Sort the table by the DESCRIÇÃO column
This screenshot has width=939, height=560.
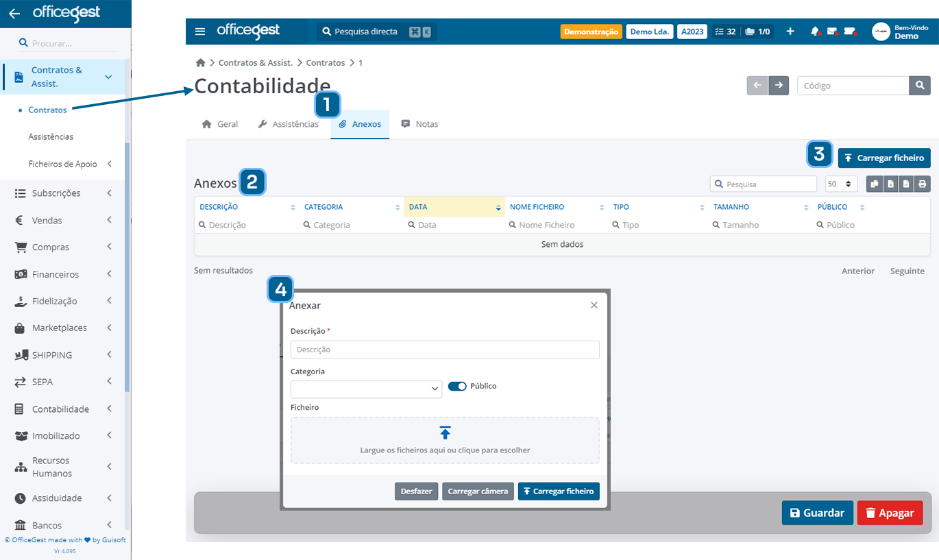219,206
